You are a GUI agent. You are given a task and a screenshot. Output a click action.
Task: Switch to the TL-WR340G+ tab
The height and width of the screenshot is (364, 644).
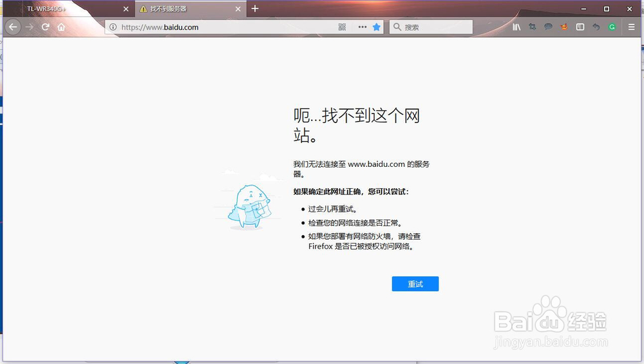(69, 8)
